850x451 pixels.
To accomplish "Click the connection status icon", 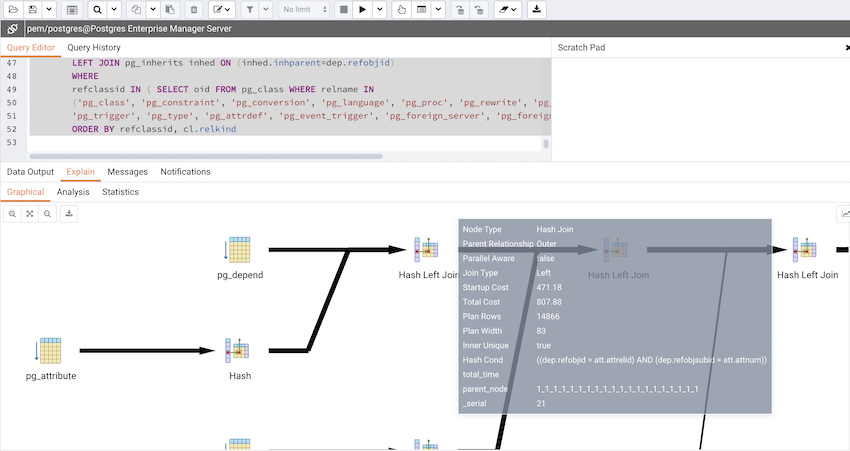I will pyautogui.click(x=12, y=29).
